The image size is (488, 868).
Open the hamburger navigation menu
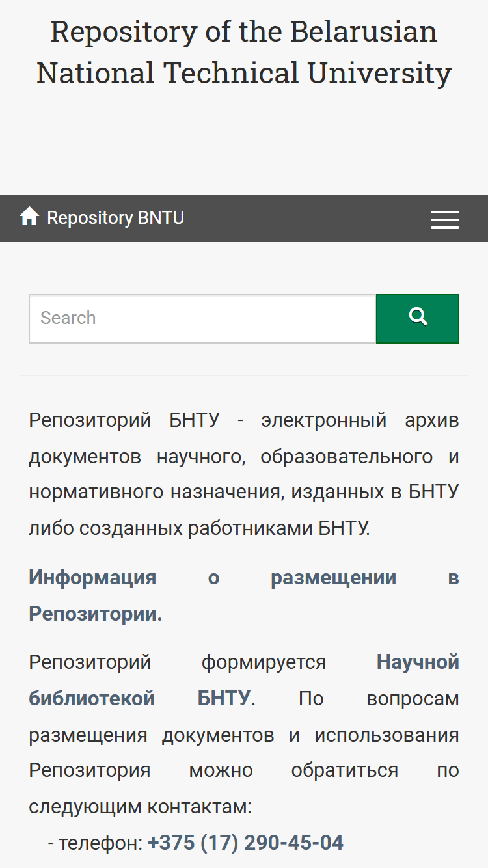click(445, 219)
